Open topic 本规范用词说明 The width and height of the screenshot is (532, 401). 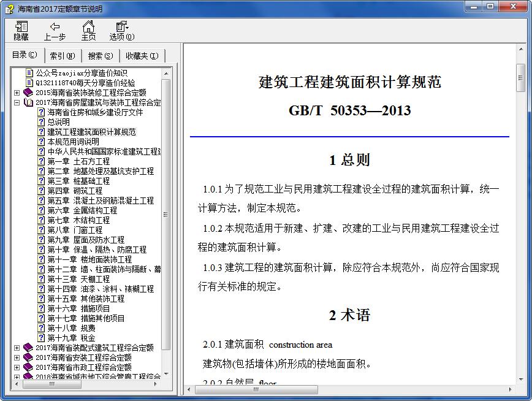tap(74, 142)
